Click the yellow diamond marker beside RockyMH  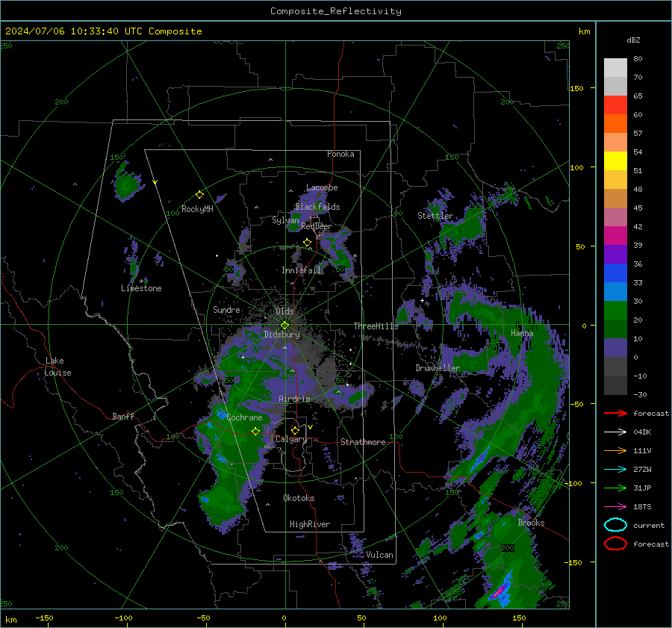coord(199,195)
